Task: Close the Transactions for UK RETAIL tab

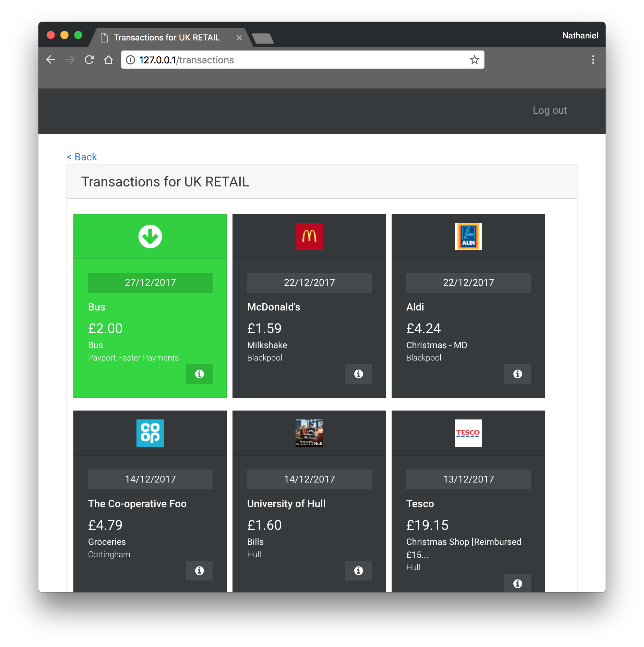Action: pos(239,38)
